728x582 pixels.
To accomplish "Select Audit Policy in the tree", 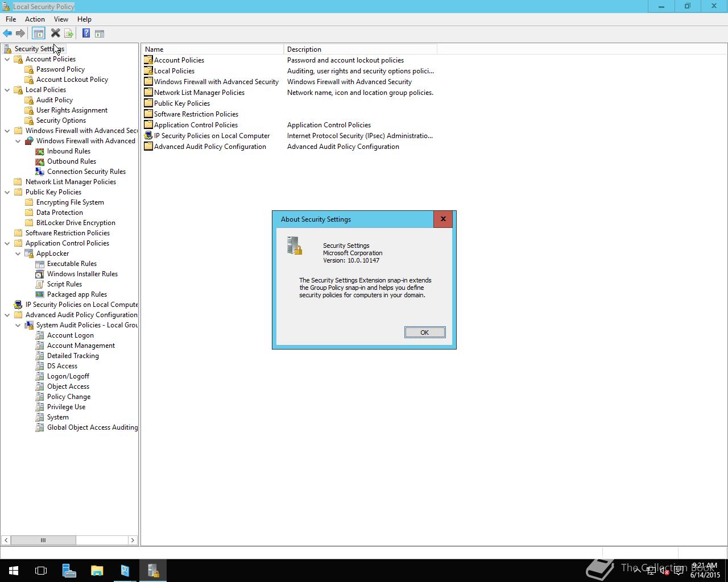I will (55, 100).
